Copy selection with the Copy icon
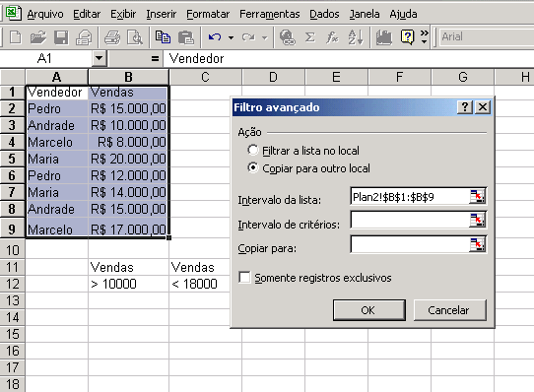This screenshot has width=534, height=392. coord(163,37)
